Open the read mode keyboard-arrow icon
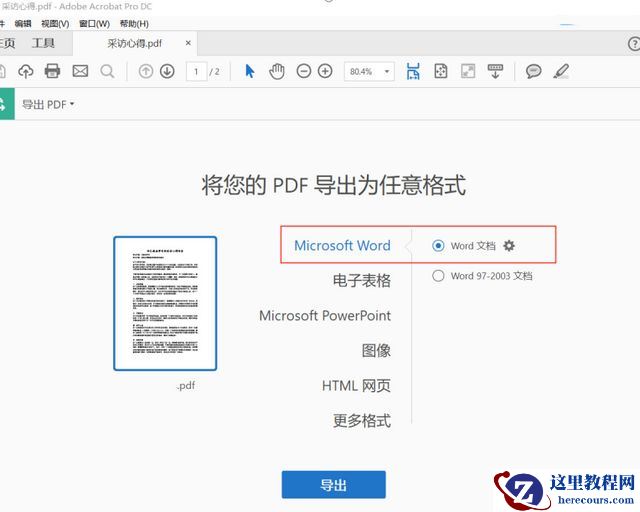The image size is (640, 512). pyautogui.click(x=496, y=71)
